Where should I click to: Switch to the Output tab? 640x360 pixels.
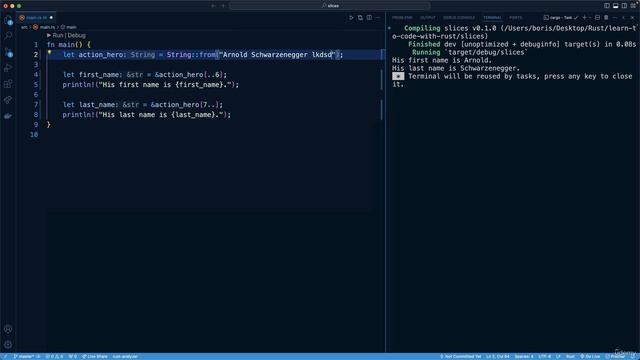point(428,18)
